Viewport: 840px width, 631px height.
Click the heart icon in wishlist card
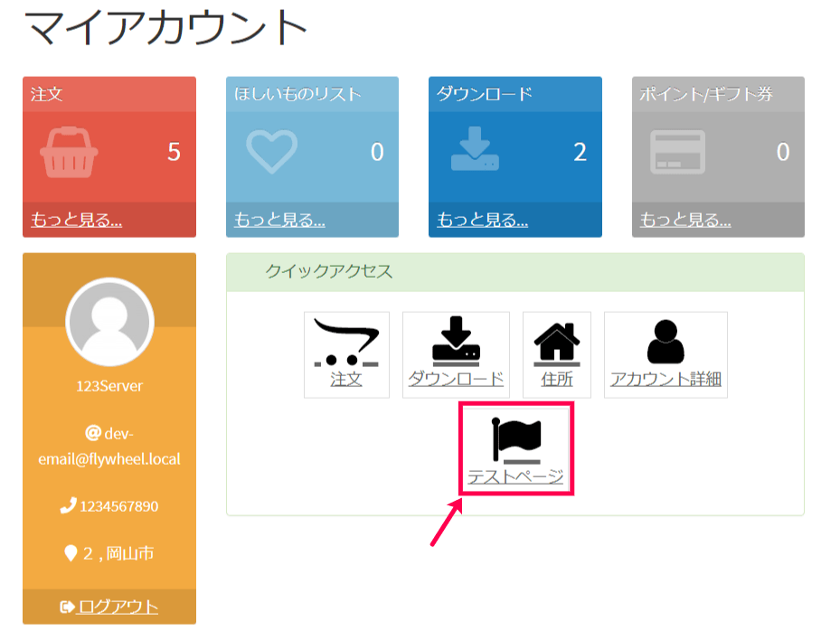pos(271,152)
